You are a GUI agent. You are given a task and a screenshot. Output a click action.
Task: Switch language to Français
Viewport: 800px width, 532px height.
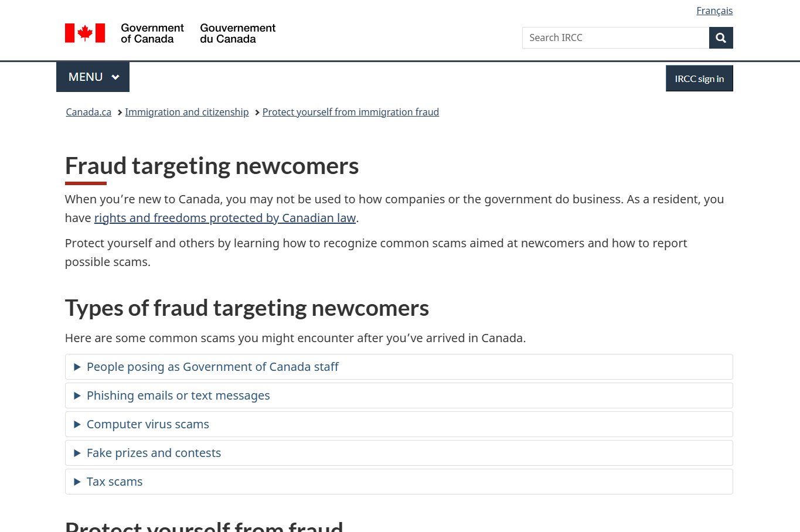714,11
